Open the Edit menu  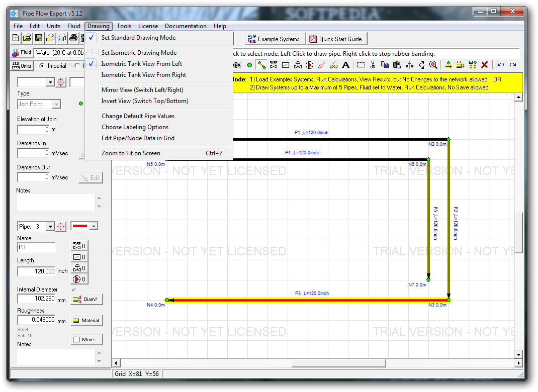click(x=34, y=26)
